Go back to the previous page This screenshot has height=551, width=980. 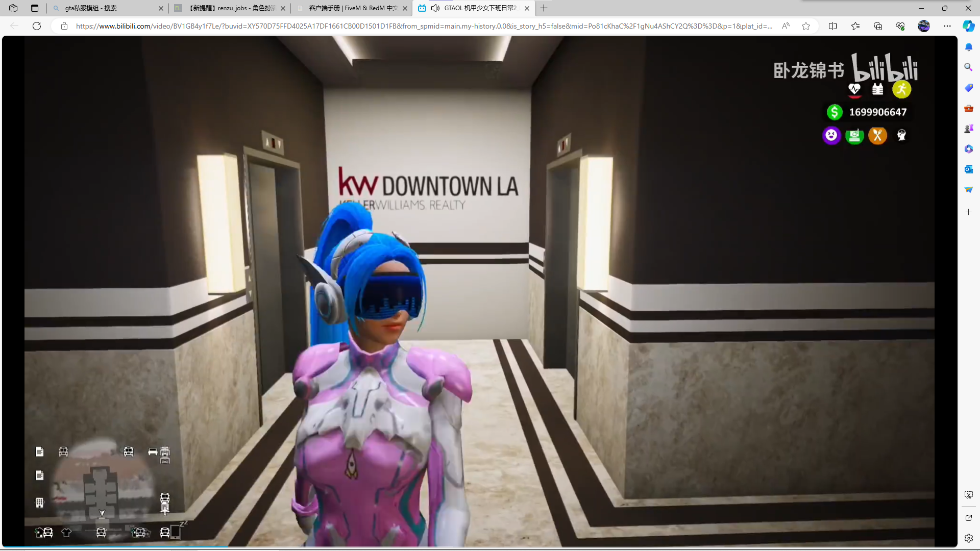14,26
